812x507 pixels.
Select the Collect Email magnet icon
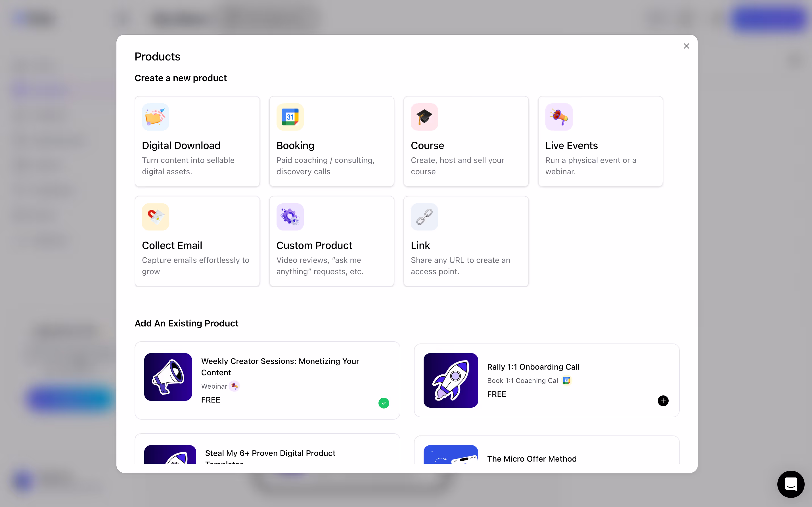pyautogui.click(x=155, y=217)
